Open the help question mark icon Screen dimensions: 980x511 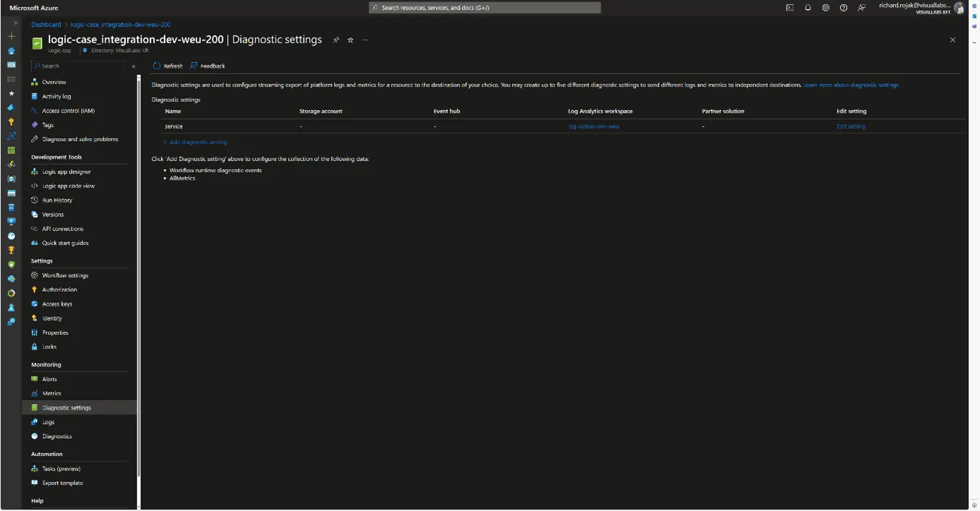(844, 8)
